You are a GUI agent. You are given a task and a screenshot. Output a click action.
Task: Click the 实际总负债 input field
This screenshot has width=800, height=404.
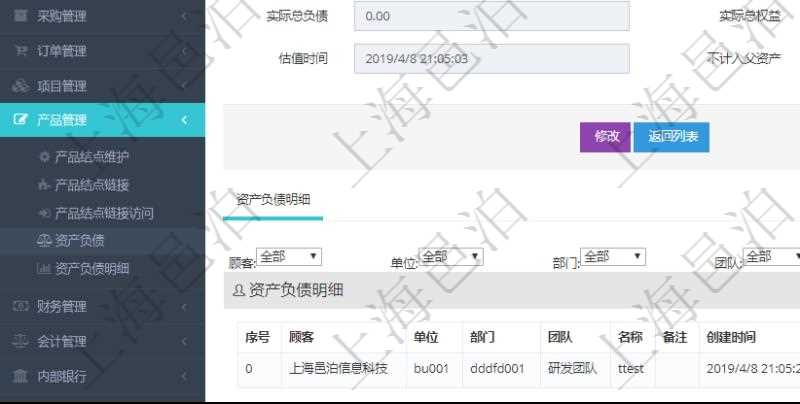point(492,16)
